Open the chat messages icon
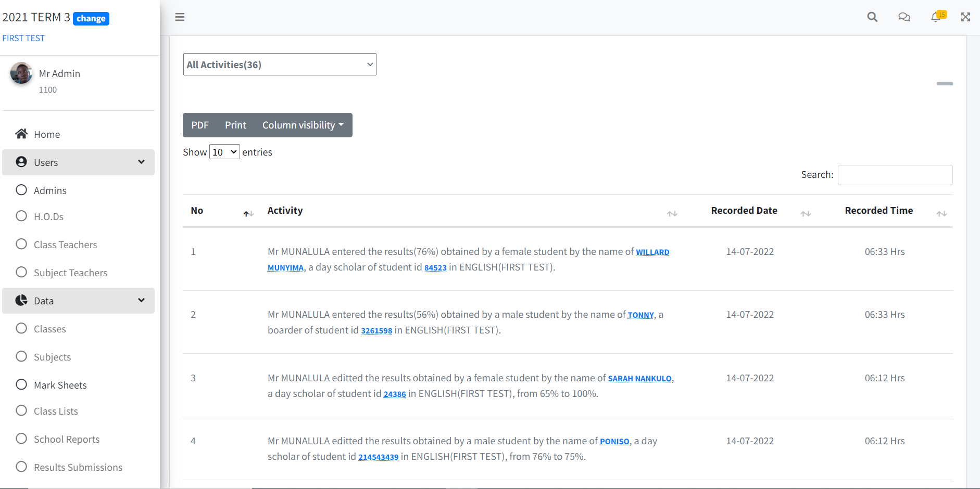This screenshot has width=980, height=489. tap(904, 17)
